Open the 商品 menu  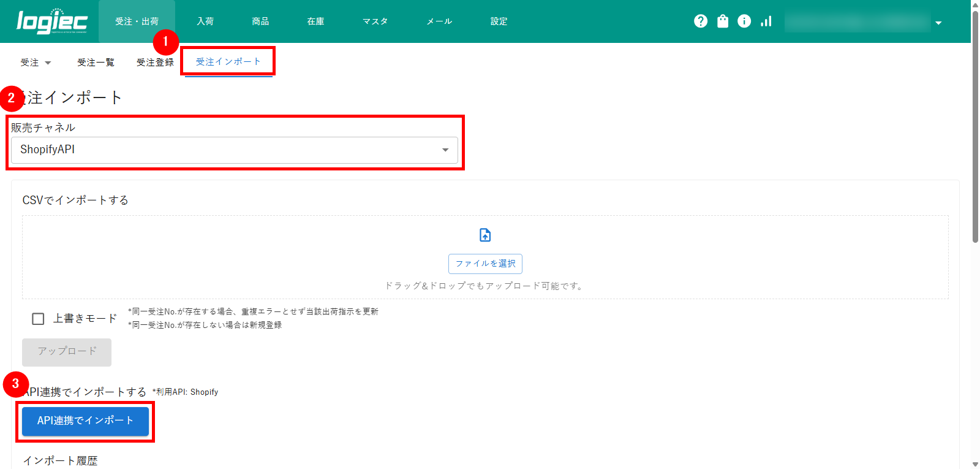pyautogui.click(x=260, y=21)
